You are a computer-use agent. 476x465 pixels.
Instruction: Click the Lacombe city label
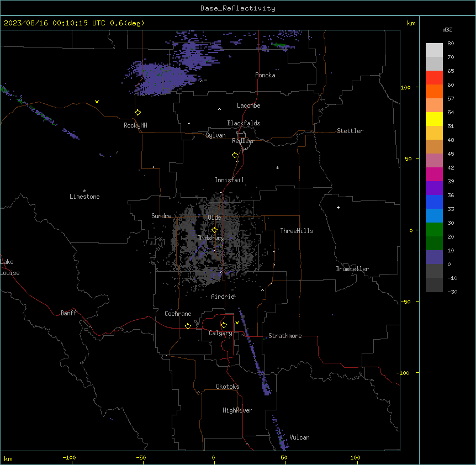click(x=248, y=105)
